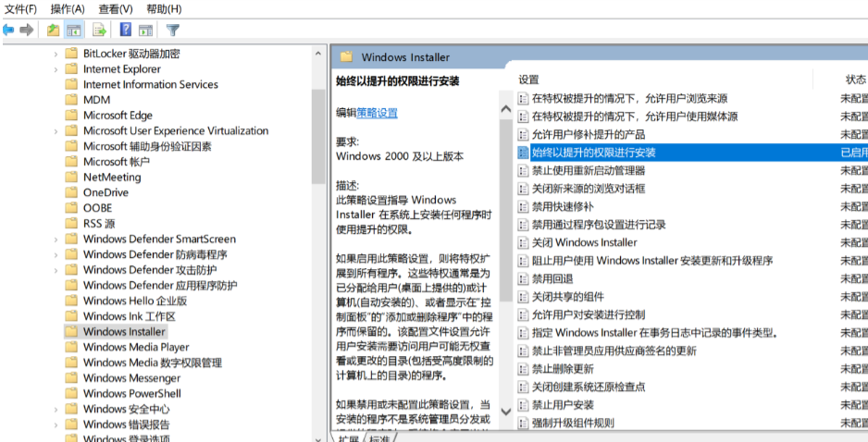This screenshot has width=868, height=442.
Task: Select the OneDrive folder in the tree
Action: [105, 192]
